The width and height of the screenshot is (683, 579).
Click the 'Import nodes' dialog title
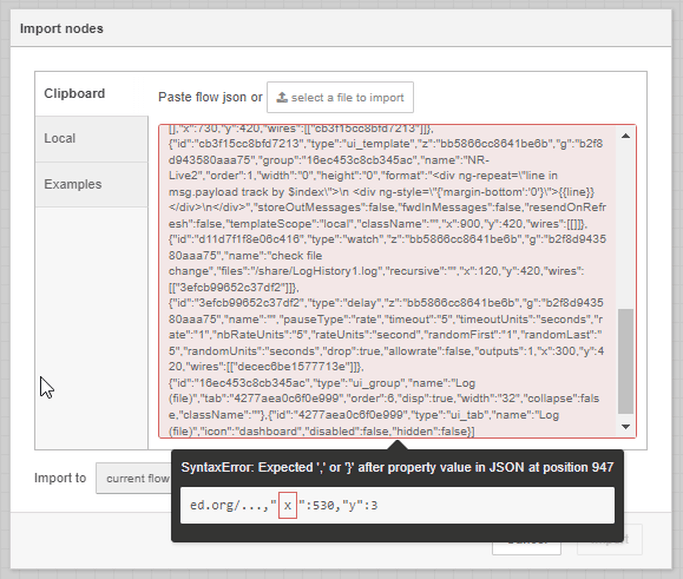(x=62, y=29)
